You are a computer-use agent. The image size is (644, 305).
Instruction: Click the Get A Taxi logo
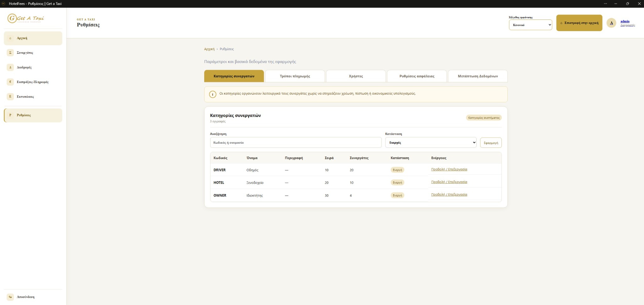click(x=26, y=18)
